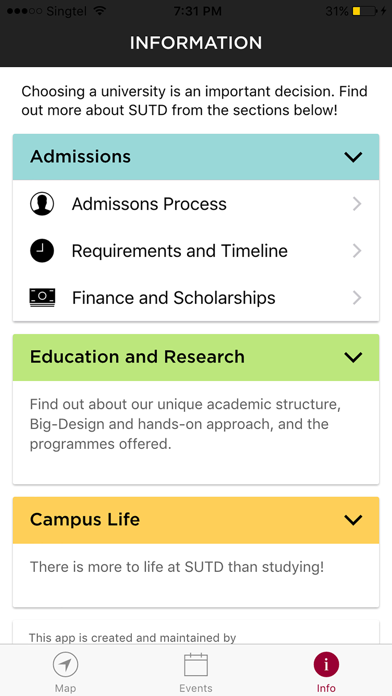392x696 pixels.
Task: Open the Map compass icon
Action: click(x=65, y=665)
